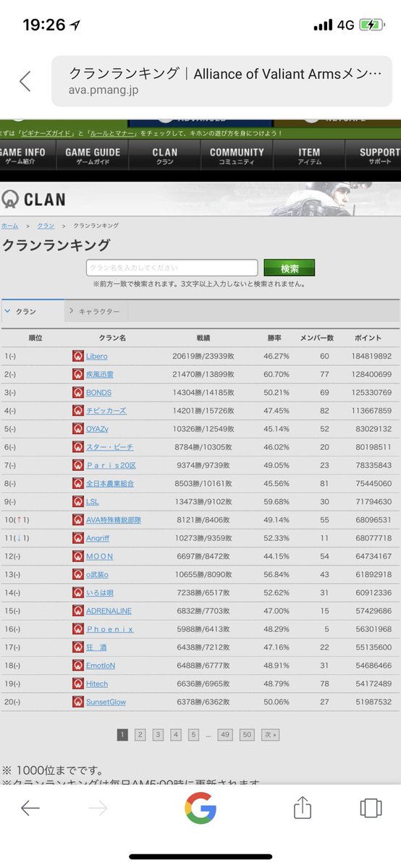401x868 pixels.
Task: Go to ranking page 4
Action: click(x=176, y=735)
